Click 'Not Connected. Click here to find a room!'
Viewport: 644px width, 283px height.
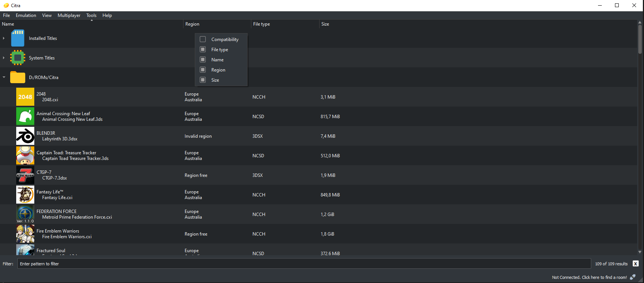pyautogui.click(x=589, y=277)
